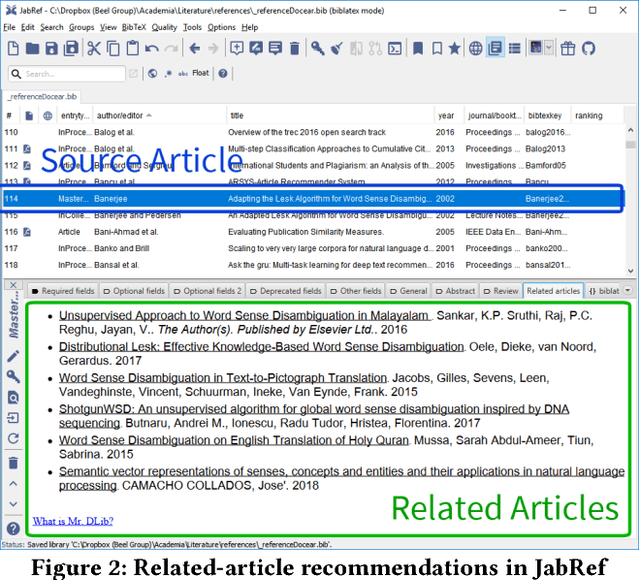Delete entry via entry editor trash icon

13,463
